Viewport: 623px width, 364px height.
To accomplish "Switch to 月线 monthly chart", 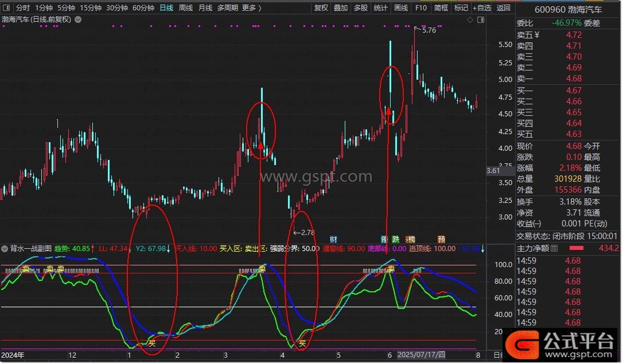I will [205, 7].
